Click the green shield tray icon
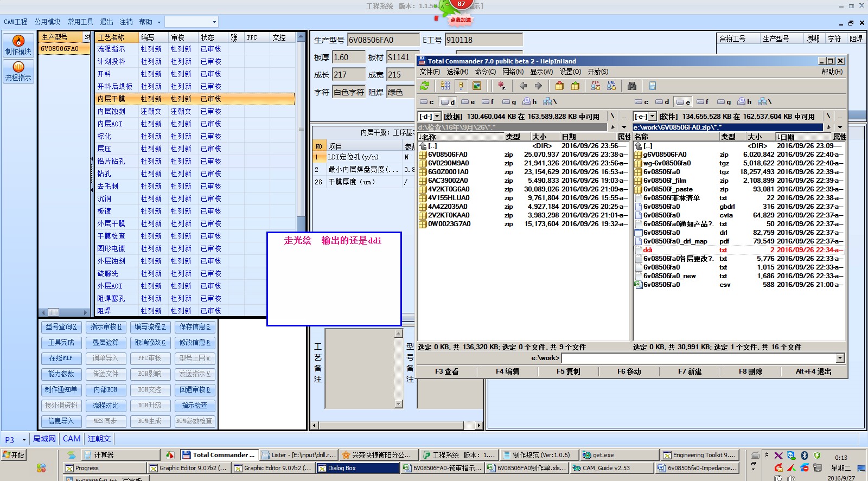Viewport: 868px width, 481px height. (818, 456)
